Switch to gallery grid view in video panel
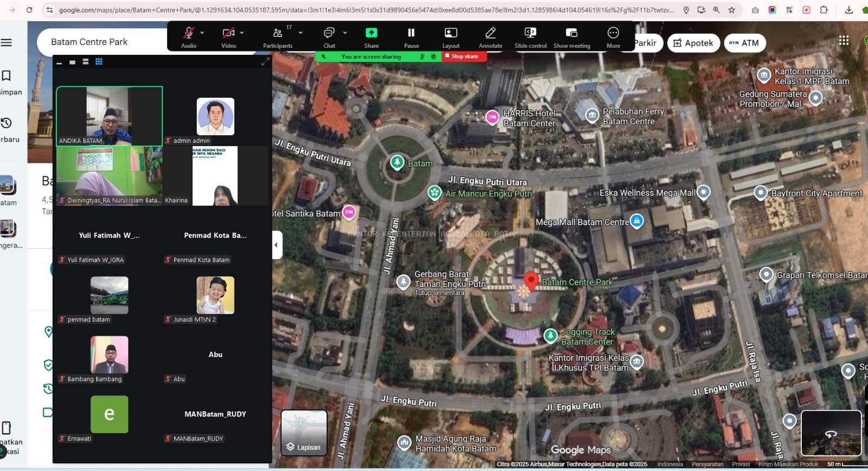Image resolution: width=868 pixels, height=471 pixels. pos(99,62)
